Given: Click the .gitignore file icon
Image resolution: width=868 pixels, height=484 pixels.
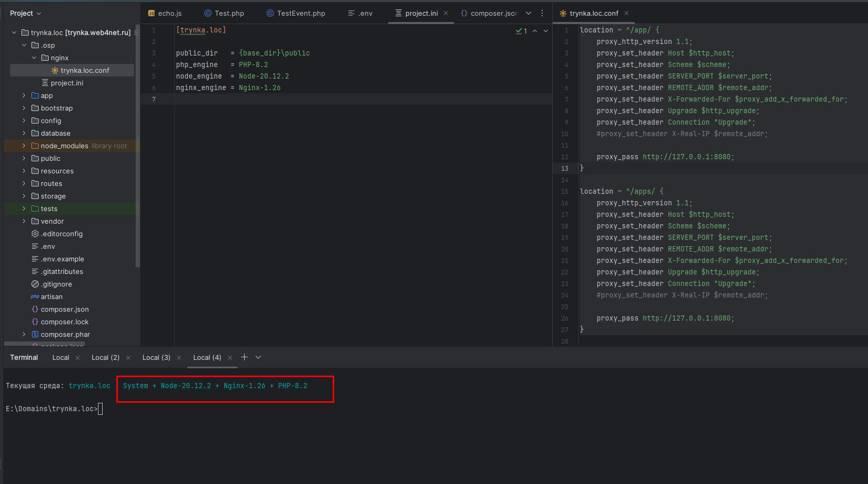Looking at the screenshot, I should [x=35, y=284].
